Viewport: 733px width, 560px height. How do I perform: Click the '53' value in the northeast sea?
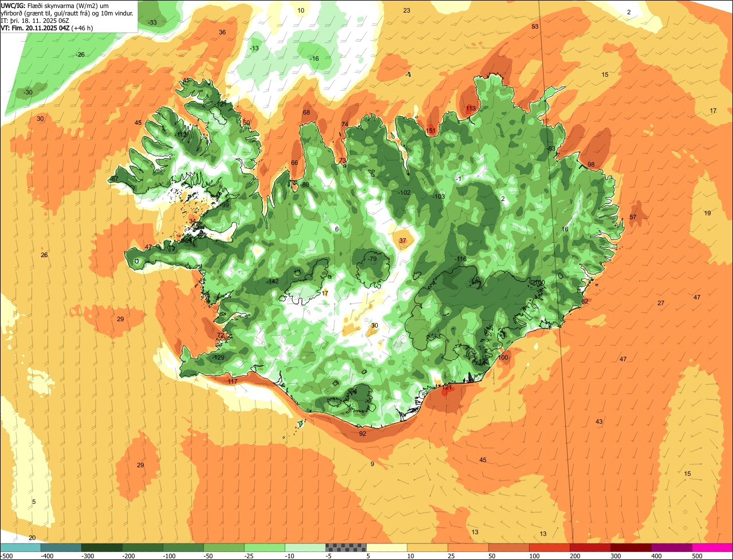(x=535, y=26)
